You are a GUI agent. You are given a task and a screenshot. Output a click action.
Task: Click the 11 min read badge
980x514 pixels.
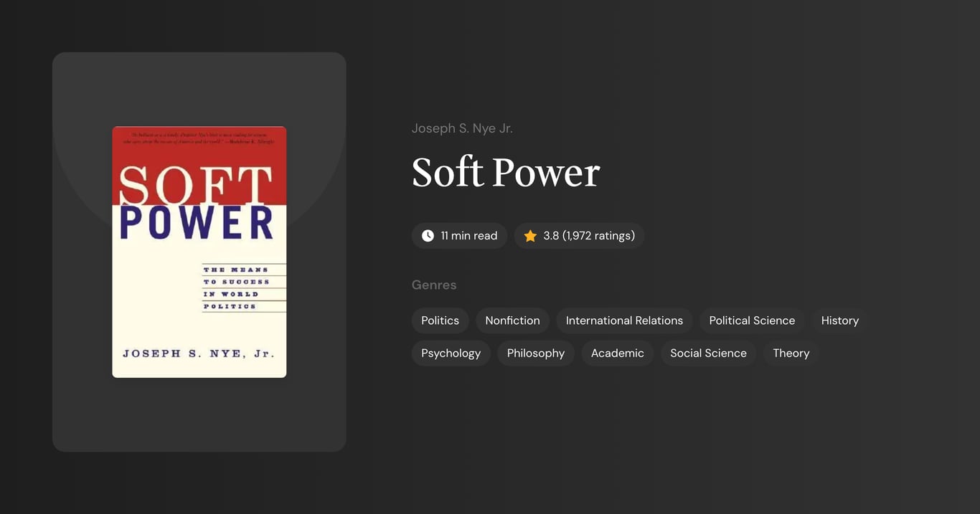coord(459,235)
